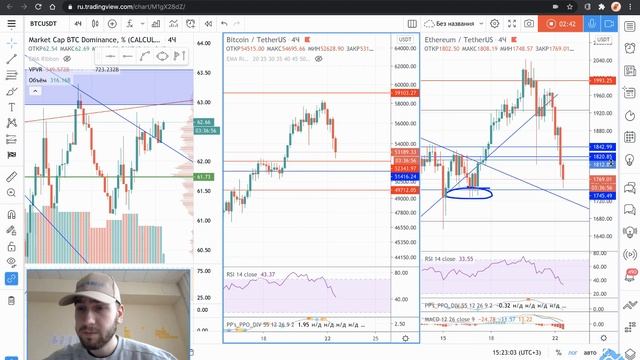Select the trend line drawing tool
640x360 pixels.
11,59
